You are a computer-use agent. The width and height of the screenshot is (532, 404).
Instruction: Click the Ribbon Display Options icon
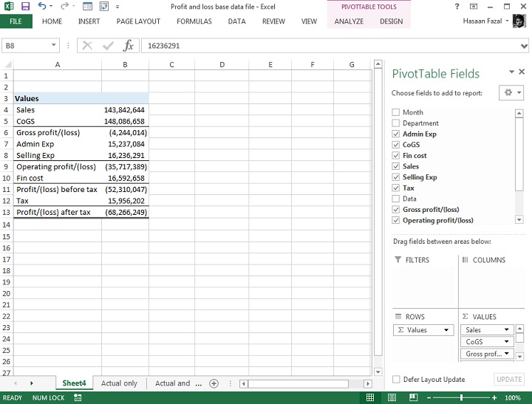[474, 7]
